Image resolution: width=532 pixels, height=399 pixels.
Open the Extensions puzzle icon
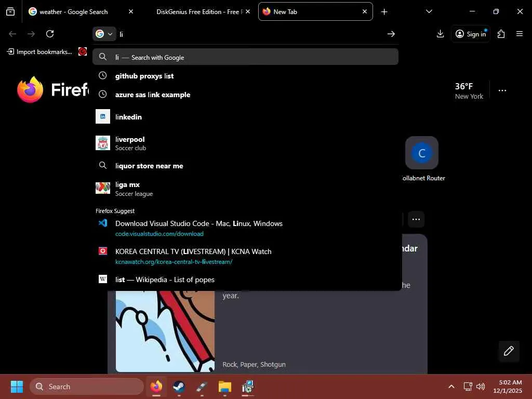[501, 34]
